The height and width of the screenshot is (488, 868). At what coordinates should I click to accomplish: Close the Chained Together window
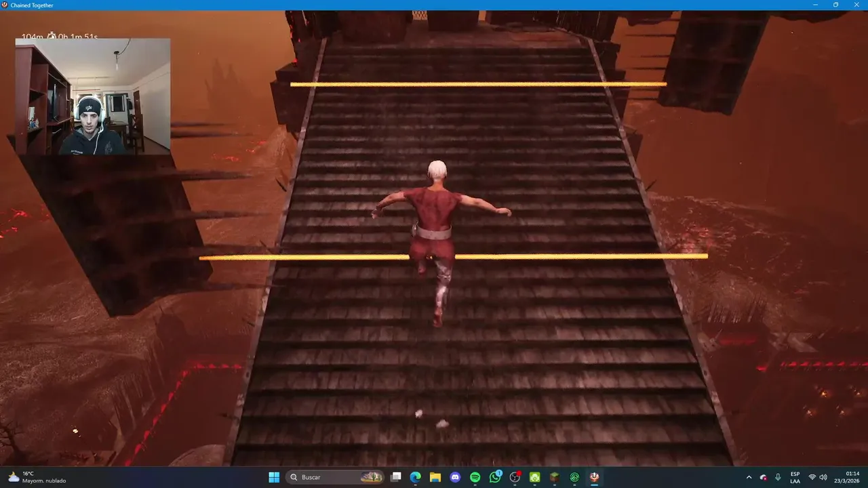855,5
